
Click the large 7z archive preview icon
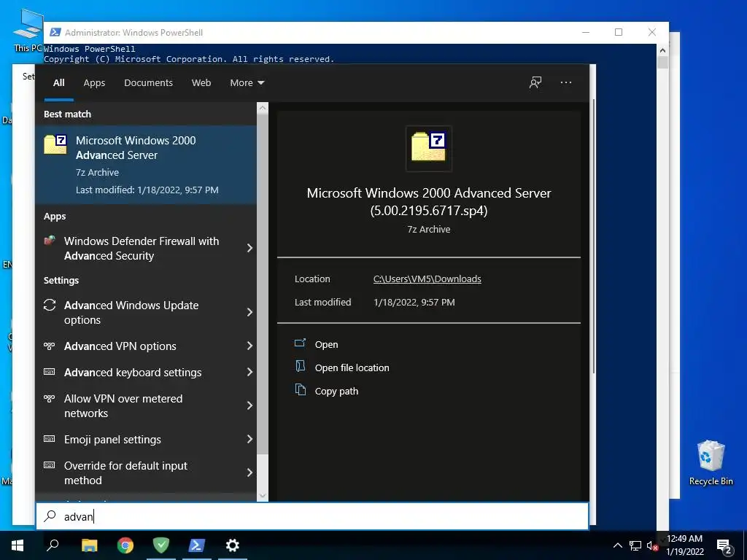point(428,147)
